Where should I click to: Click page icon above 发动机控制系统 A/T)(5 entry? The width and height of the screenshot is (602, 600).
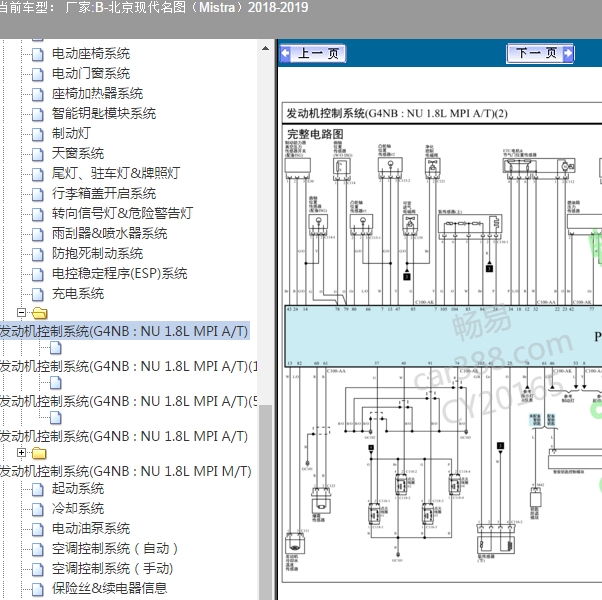point(56,383)
